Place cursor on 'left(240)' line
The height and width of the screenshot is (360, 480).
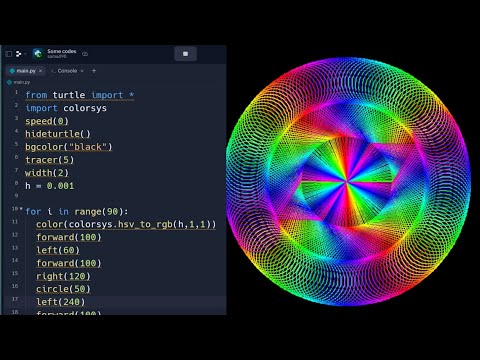61,302
